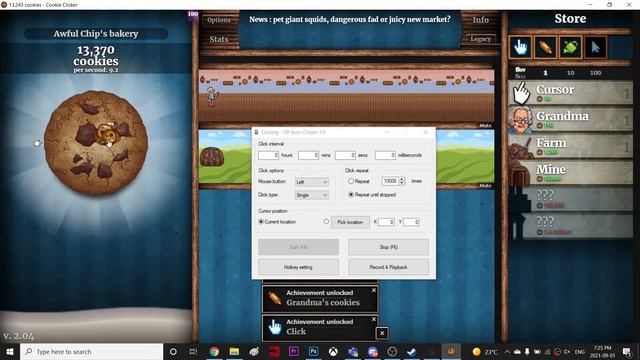Screen dimensions: 640x360
Task: Open the Options menu
Action: click(x=219, y=20)
